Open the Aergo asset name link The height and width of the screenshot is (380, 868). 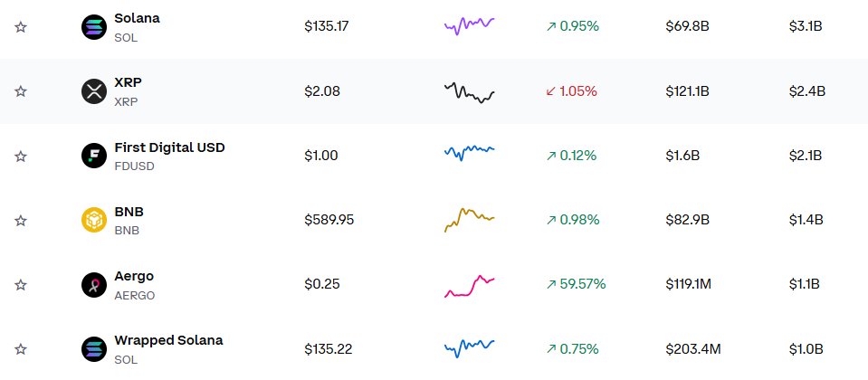(x=134, y=276)
